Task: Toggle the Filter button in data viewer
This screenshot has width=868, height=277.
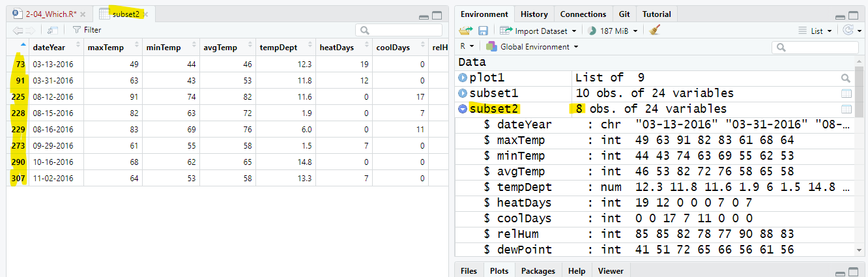Action: pyautogui.click(x=87, y=30)
